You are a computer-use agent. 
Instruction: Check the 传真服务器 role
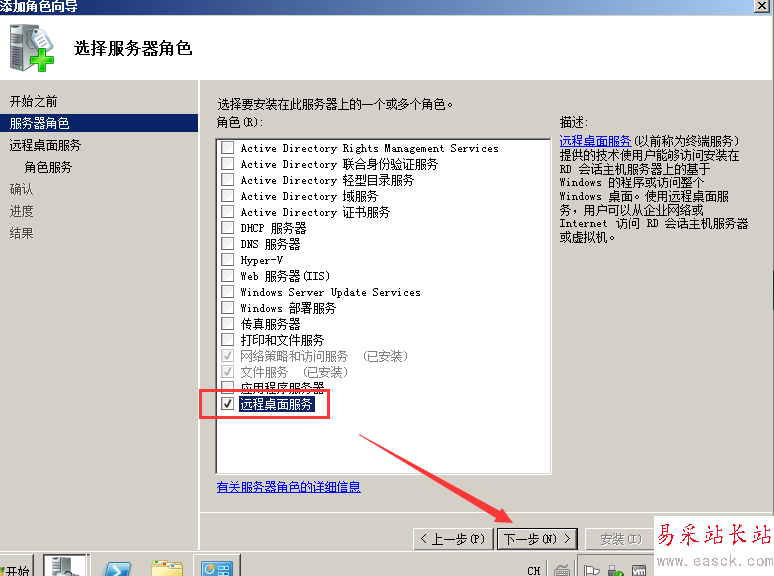coord(228,324)
